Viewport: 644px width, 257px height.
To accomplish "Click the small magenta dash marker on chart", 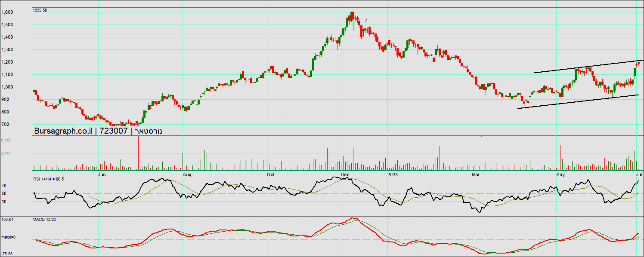I will point(283,117).
